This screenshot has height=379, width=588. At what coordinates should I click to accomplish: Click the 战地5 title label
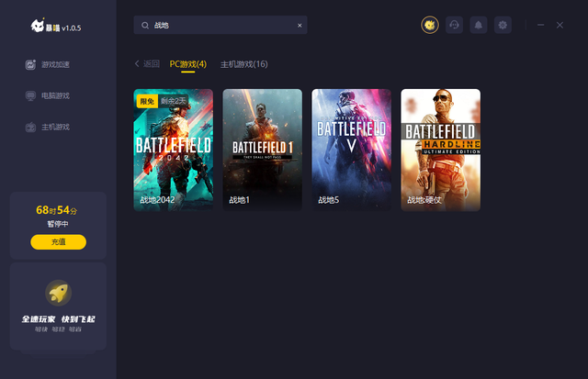coord(329,200)
